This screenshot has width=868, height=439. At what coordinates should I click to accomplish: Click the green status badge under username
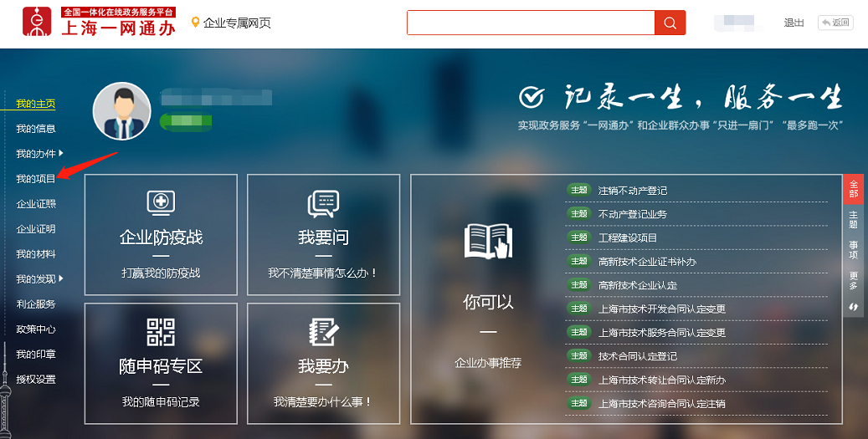[x=186, y=121]
